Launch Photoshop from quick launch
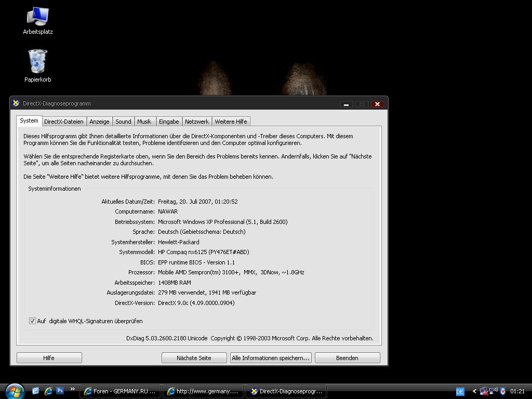 point(60,391)
